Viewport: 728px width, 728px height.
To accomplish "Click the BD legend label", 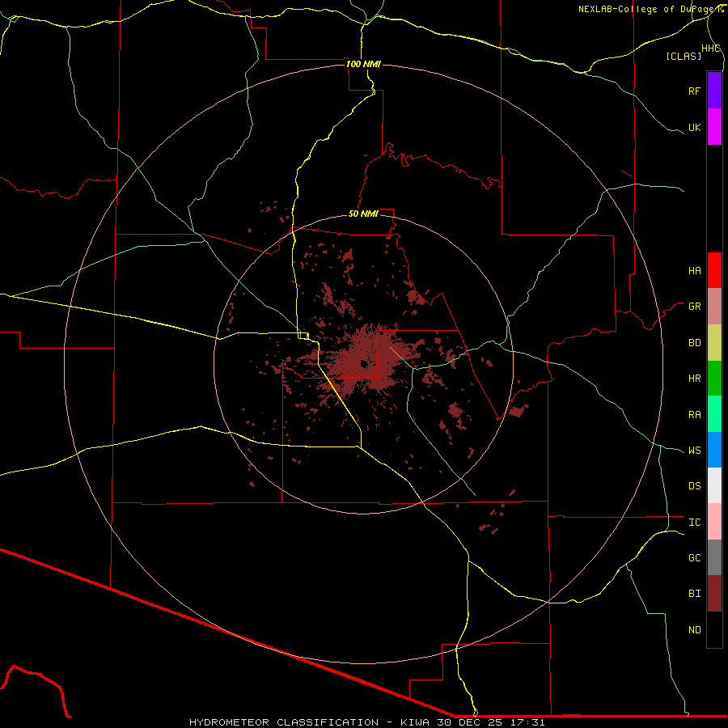I will tap(694, 343).
